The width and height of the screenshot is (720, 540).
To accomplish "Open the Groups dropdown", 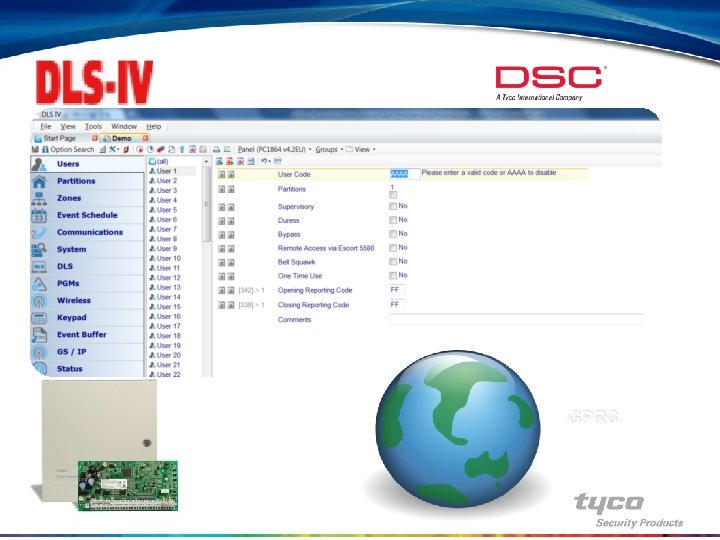I will click(x=329, y=149).
